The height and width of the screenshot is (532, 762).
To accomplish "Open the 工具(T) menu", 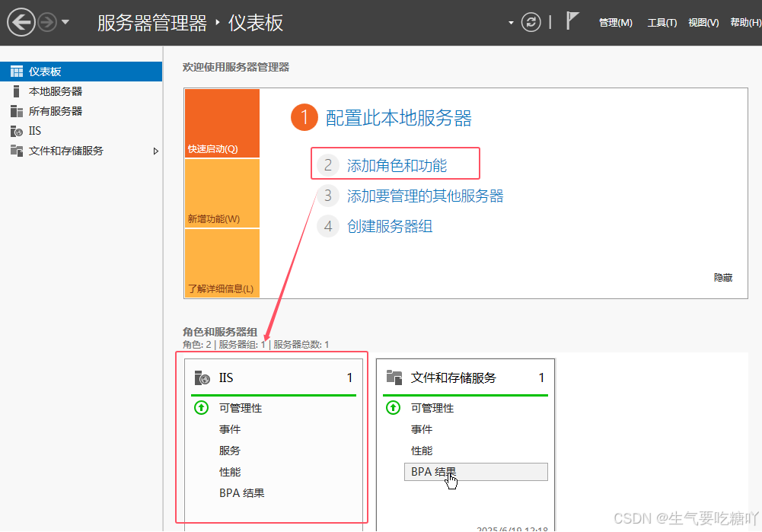I will (662, 23).
